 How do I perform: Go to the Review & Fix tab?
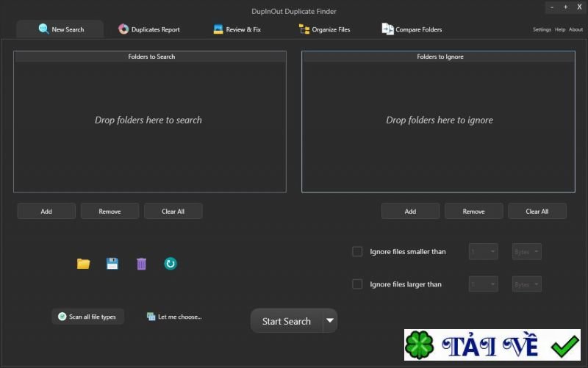(x=237, y=29)
